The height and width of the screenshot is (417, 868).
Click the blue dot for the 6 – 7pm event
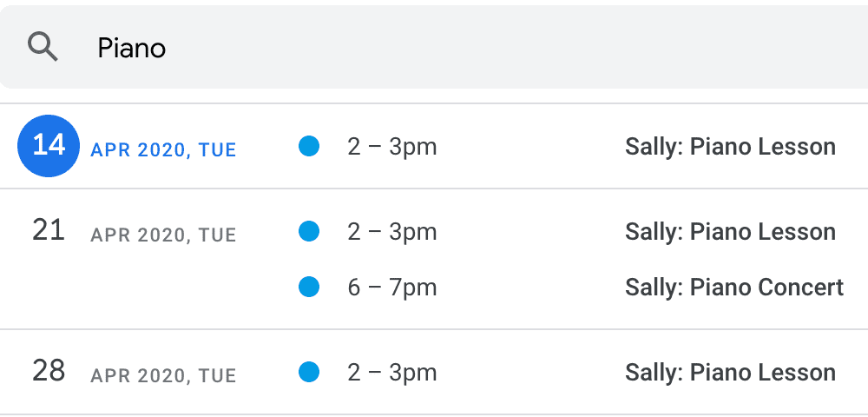(x=309, y=287)
